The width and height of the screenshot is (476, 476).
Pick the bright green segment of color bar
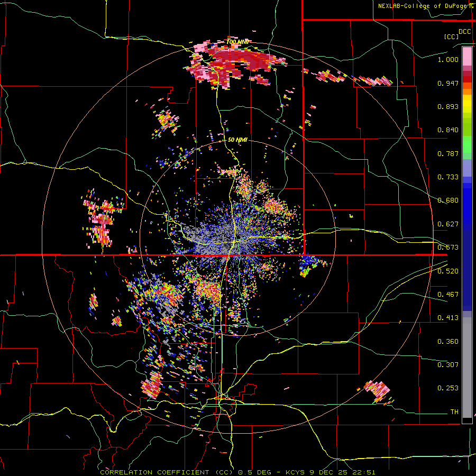point(467,144)
